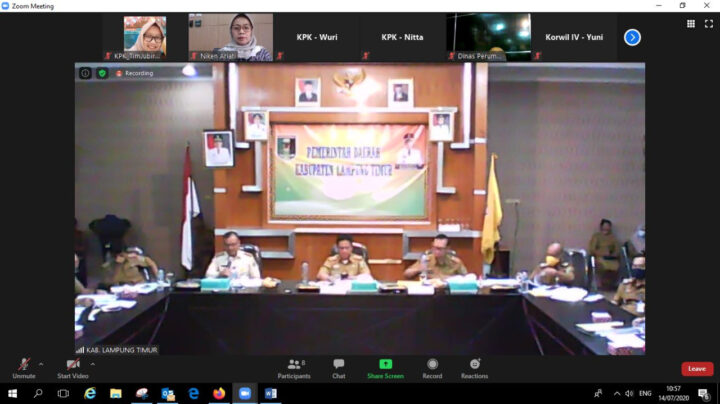This screenshot has height=404, width=720.
Task: Unmute the microphone
Action: (x=24, y=366)
